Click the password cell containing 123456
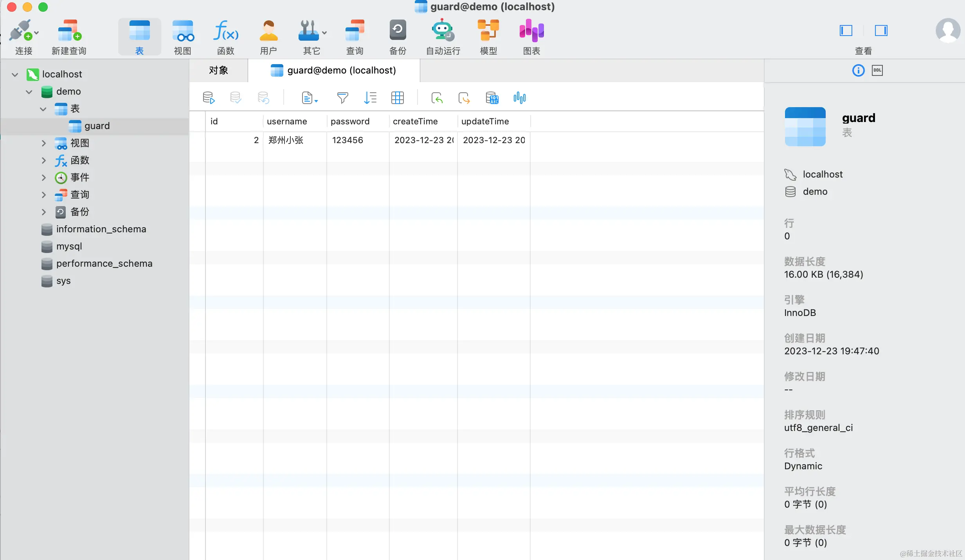The width and height of the screenshot is (965, 560). click(x=347, y=140)
